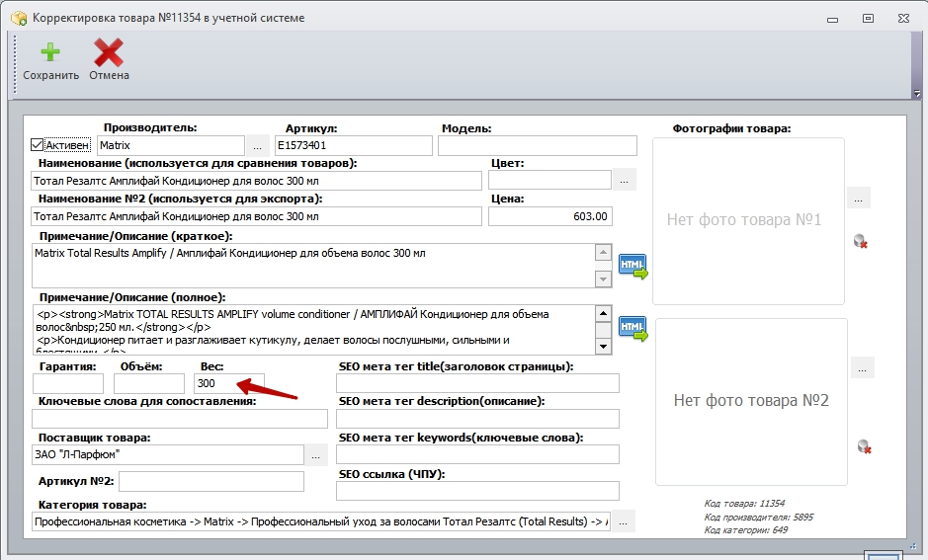Click the Категория товара field
The width and height of the screenshot is (928, 560).
(x=321, y=521)
